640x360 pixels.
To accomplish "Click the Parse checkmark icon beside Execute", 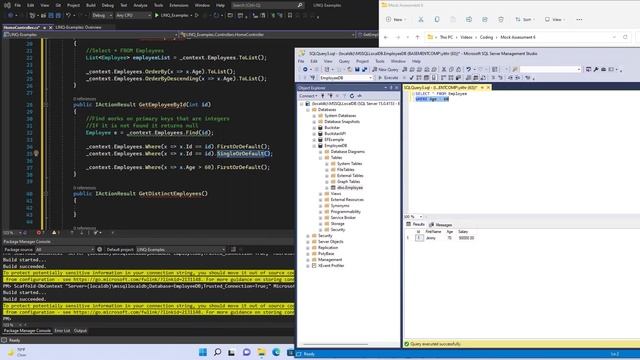I will coord(411,78).
